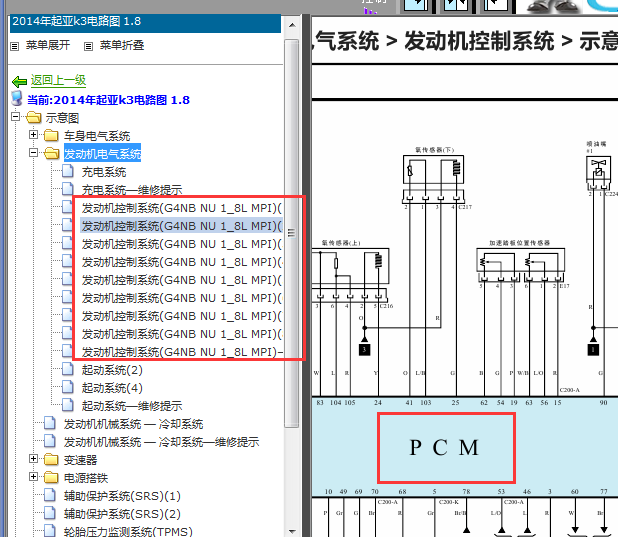This screenshot has height=537, width=618.
Task: Click the document icon beside 充电系统
Action: [68, 171]
